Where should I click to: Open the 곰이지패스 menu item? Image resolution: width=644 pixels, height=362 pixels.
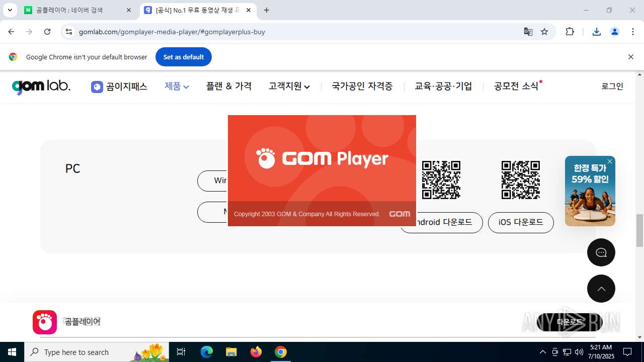coord(119,86)
